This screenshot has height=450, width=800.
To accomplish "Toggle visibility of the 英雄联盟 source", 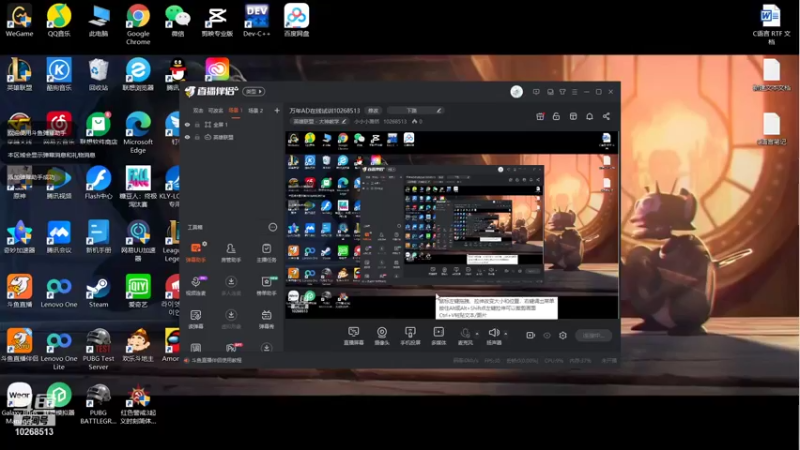I will point(187,137).
